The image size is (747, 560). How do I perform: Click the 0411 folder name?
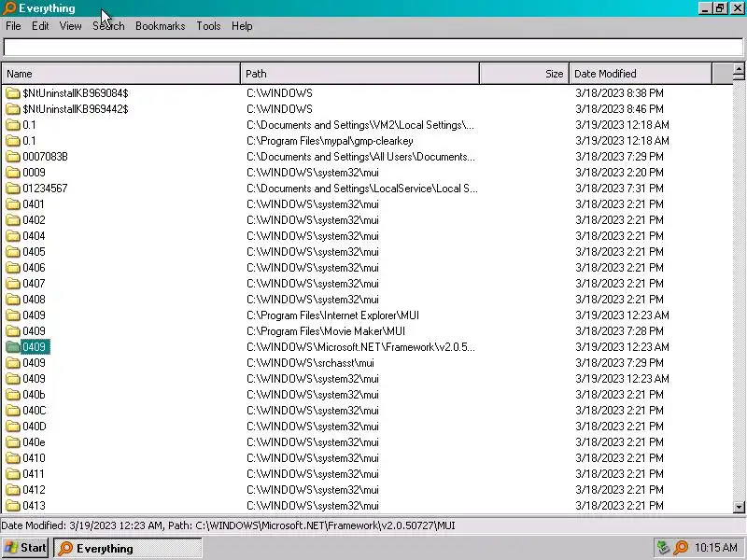pyautogui.click(x=34, y=474)
